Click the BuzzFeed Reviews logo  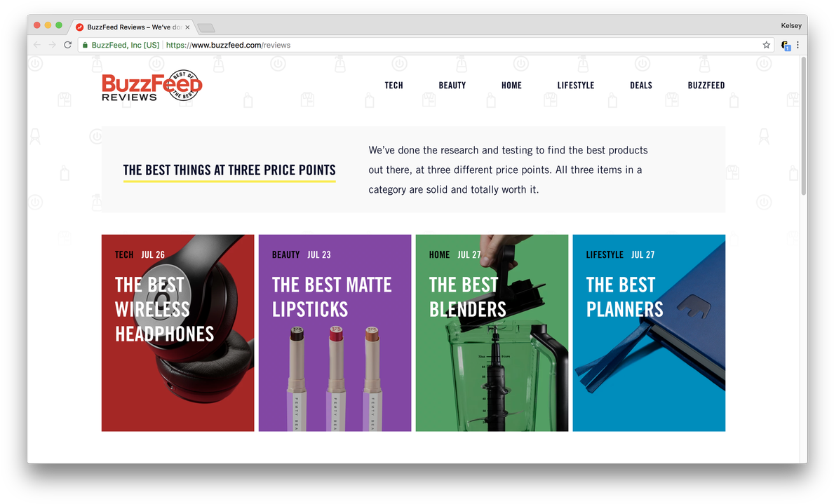[152, 85]
